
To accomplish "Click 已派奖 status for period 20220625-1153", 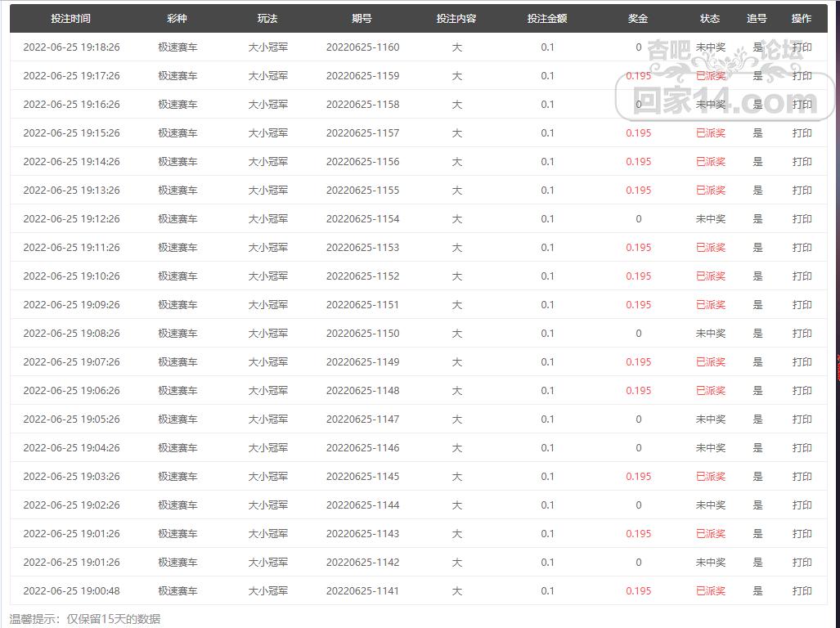I will point(710,247).
